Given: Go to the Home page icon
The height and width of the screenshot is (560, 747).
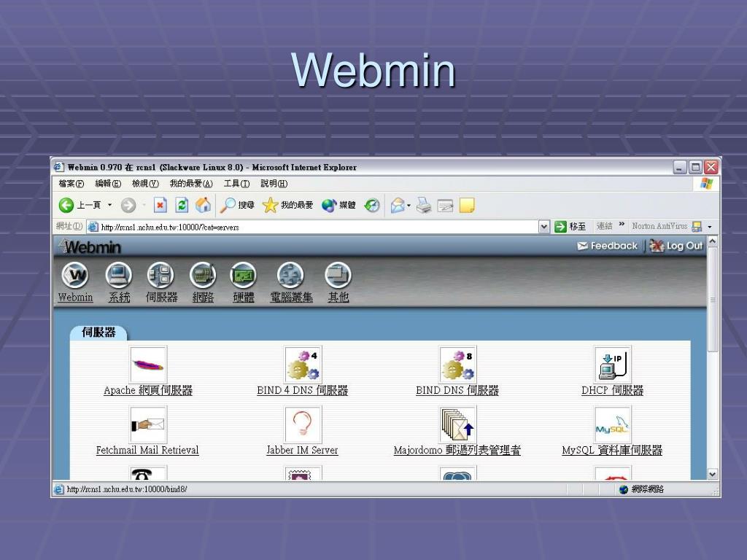Looking at the screenshot, I should pos(203,205).
